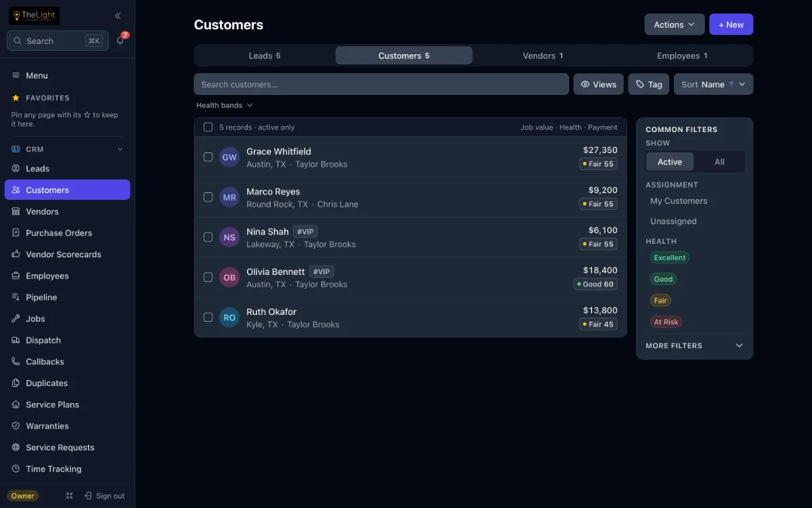Click the Leads sidebar icon
This screenshot has width=812, height=508.
tap(16, 169)
